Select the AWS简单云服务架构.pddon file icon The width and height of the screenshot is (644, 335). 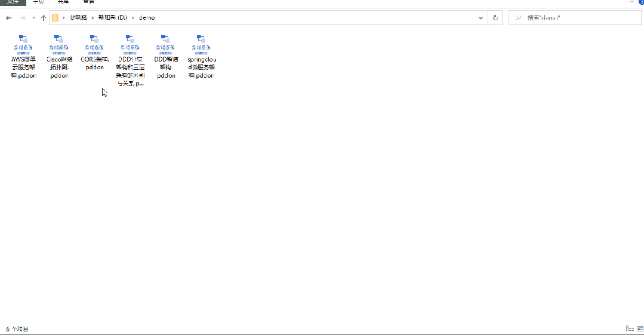click(23, 44)
